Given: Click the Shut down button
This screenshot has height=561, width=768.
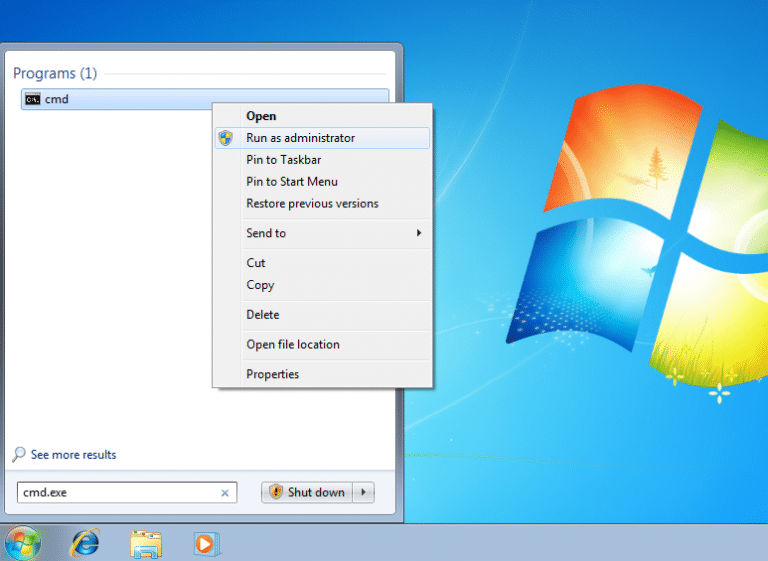Looking at the screenshot, I should (x=307, y=492).
